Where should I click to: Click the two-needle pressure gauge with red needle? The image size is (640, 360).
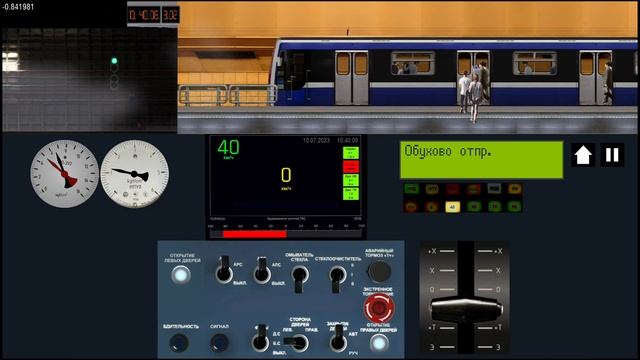click(64, 174)
